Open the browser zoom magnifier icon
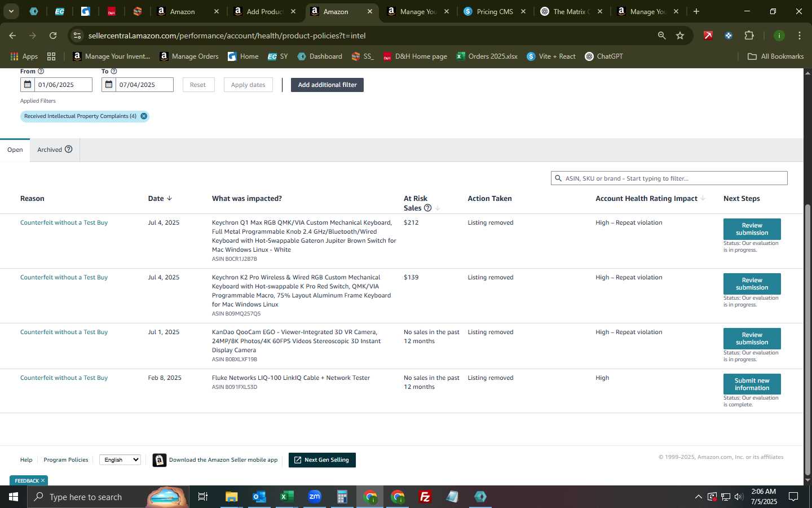812x508 pixels. coord(661,36)
